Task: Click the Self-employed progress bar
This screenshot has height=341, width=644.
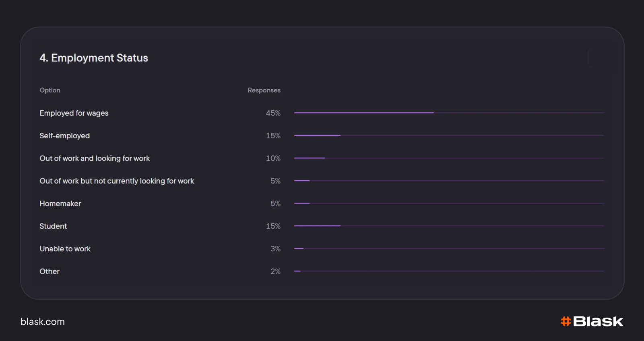Action: (x=317, y=136)
